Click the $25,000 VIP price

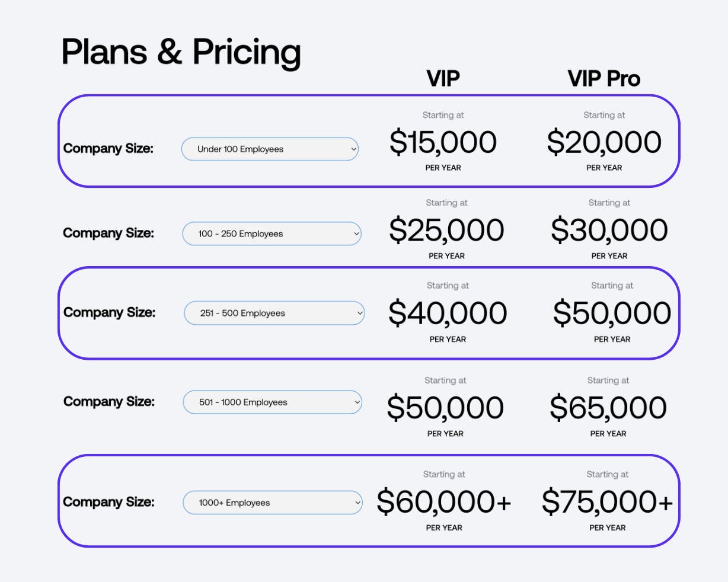[x=446, y=230]
